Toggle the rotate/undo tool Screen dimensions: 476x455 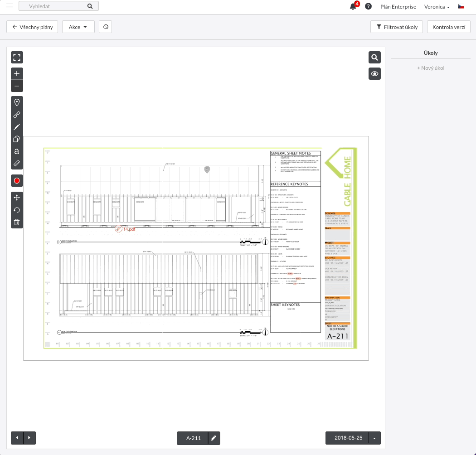[x=17, y=210]
